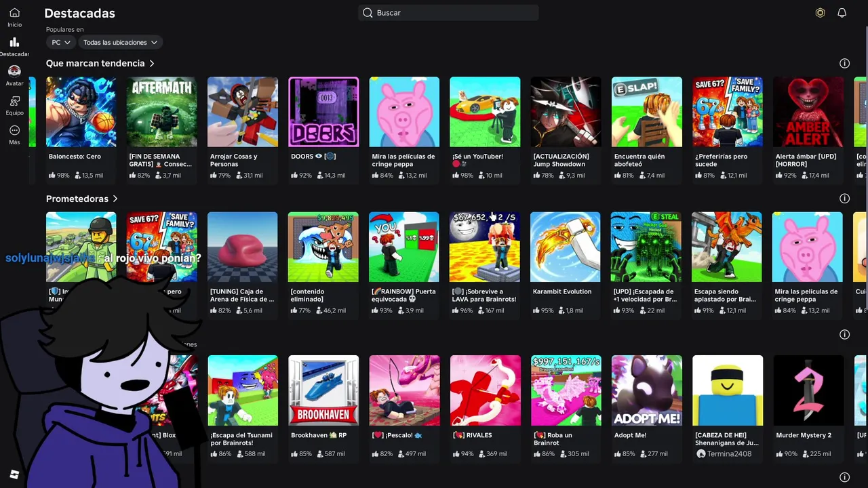Open the [contenido eliminado] game thumbnail
This screenshot has width=868, height=488.
(x=323, y=247)
